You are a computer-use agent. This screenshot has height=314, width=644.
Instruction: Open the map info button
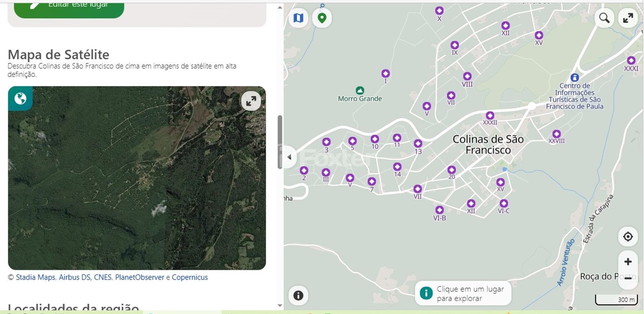298,295
